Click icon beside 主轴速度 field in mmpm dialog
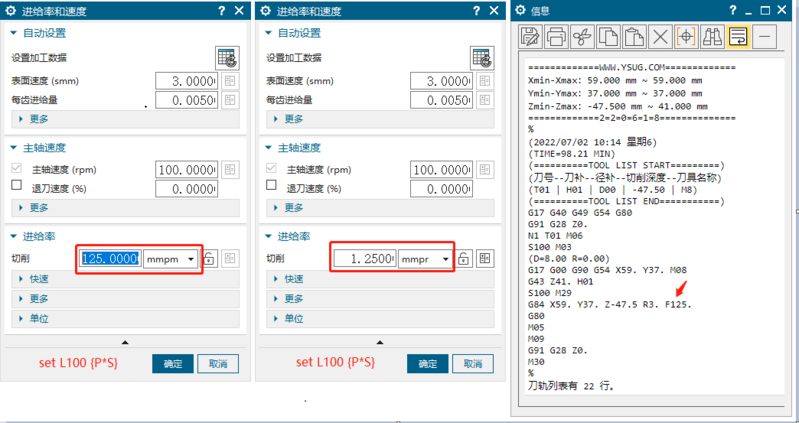The height and width of the screenshot is (423, 799). click(230, 169)
